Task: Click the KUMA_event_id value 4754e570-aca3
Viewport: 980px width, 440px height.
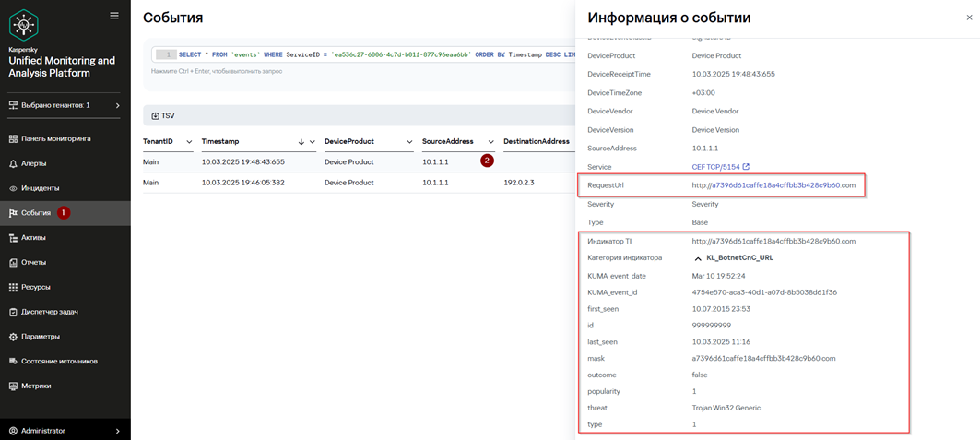Action: (x=764, y=291)
